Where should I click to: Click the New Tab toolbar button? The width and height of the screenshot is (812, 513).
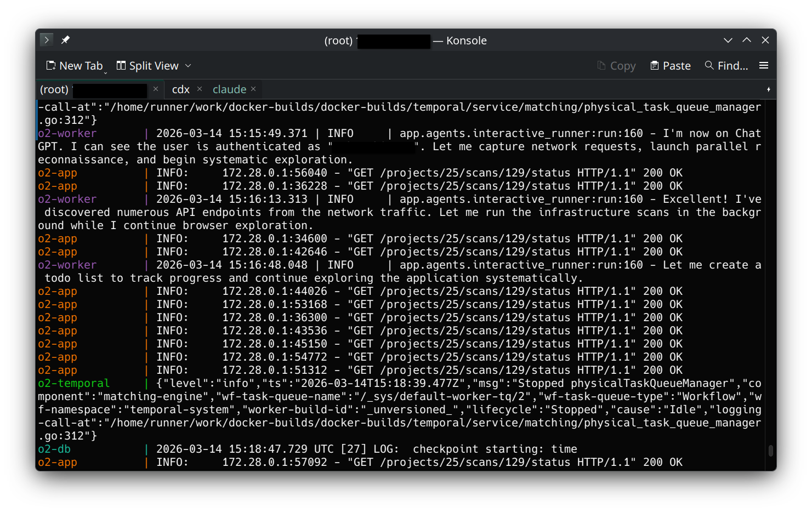click(75, 66)
